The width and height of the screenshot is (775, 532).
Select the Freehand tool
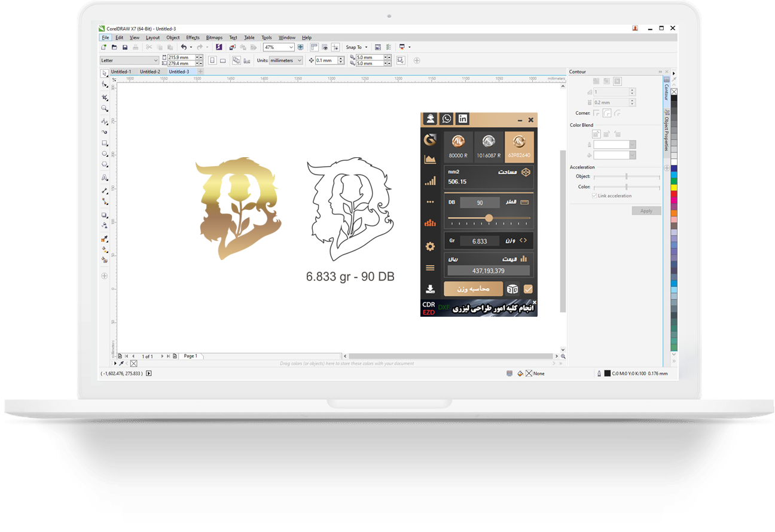(105, 121)
